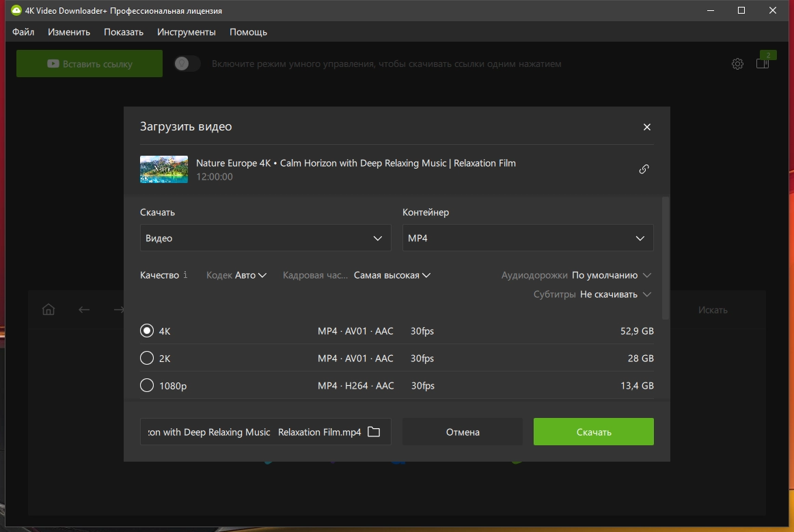
Task: Click the copy link icon beside video title
Action: [x=644, y=169]
